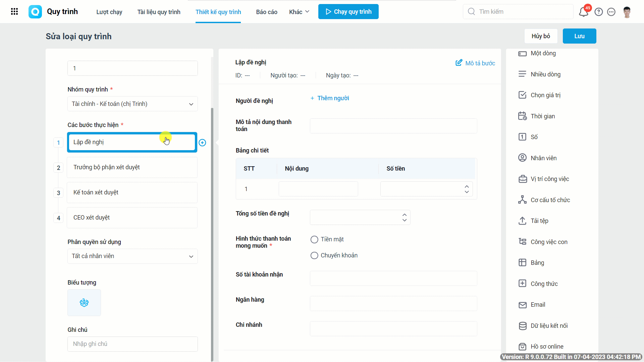Select the Thời gian calendar field icon
The width and height of the screenshot is (644, 362).
tap(522, 116)
